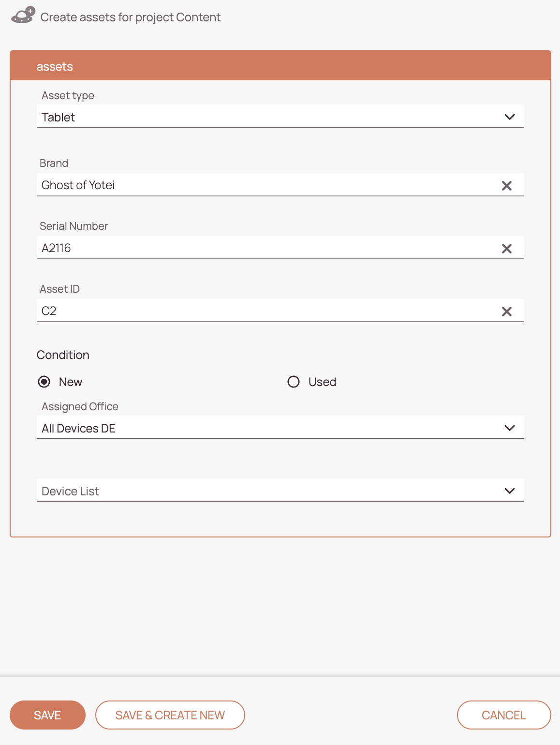Click SAVE & CREATE NEW button

(170, 715)
